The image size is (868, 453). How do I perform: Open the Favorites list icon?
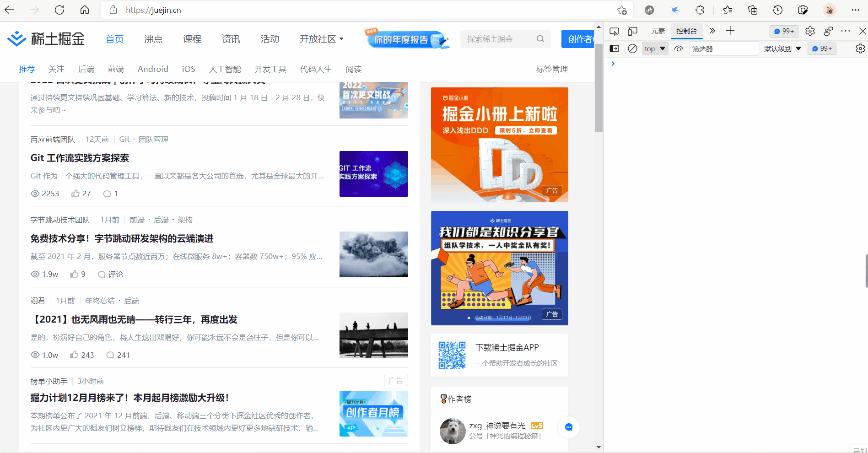click(728, 10)
